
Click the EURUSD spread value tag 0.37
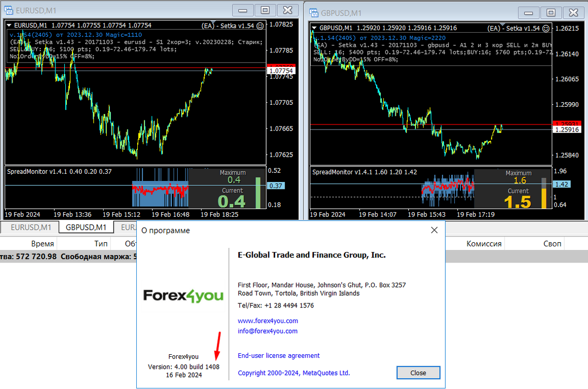(276, 186)
